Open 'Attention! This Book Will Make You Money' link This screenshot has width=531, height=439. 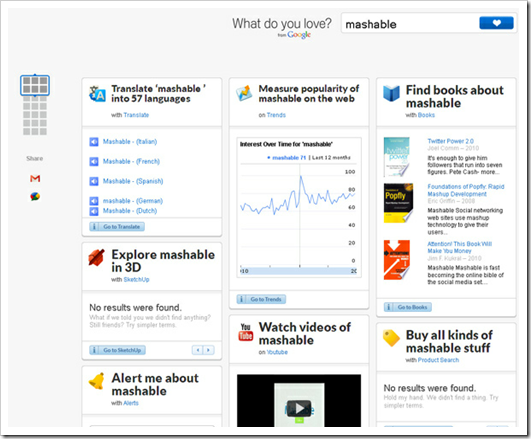point(460,247)
